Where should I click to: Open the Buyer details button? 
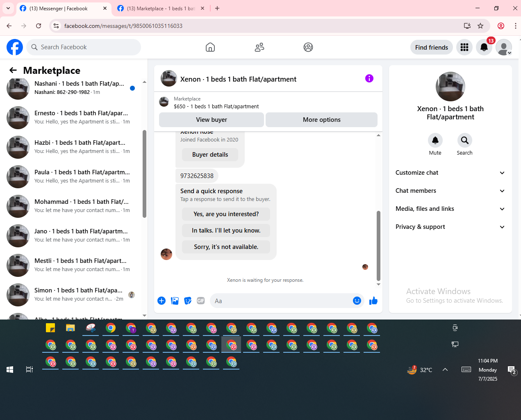pyautogui.click(x=210, y=155)
